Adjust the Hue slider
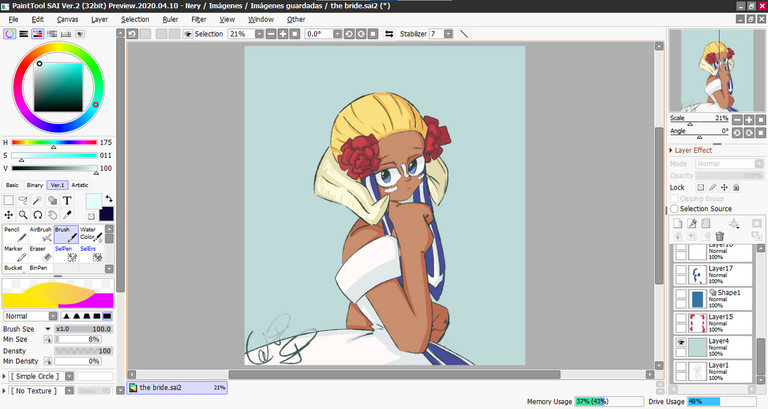Image resolution: width=768 pixels, height=409 pixels. coord(54,143)
